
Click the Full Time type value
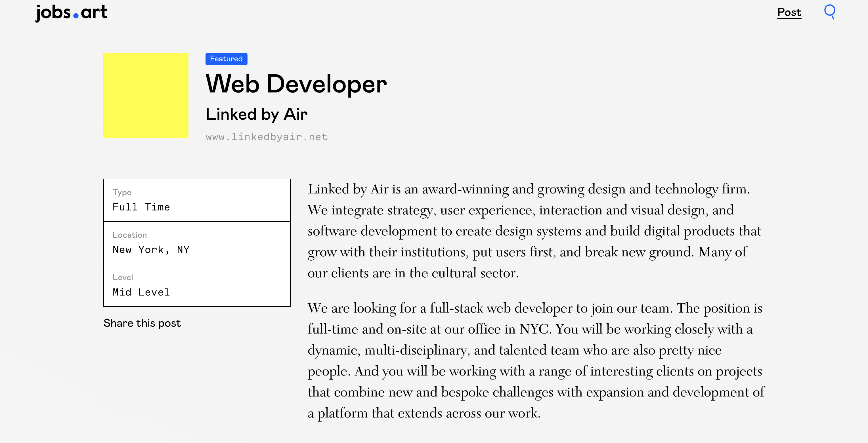click(141, 207)
